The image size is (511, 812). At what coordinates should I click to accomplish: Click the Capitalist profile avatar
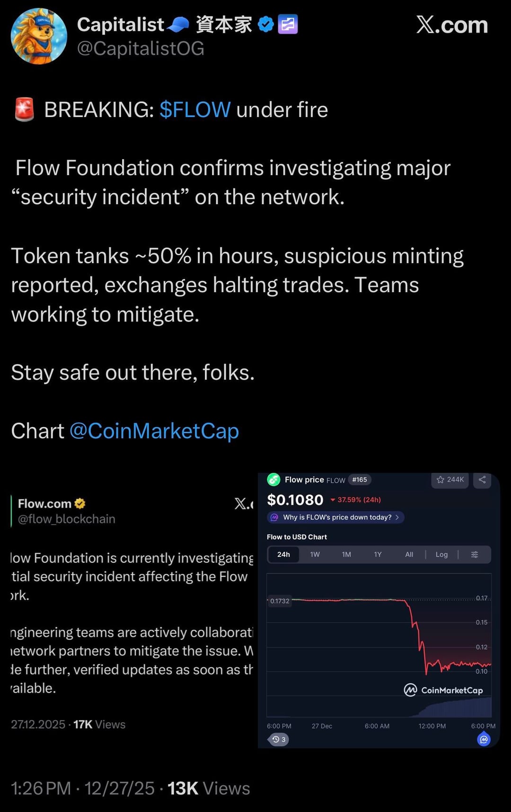click(39, 36)
